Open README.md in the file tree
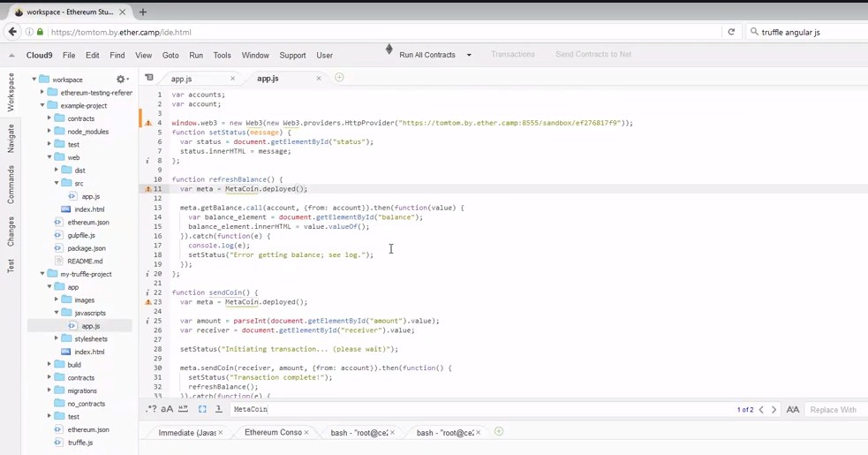Viewport: 868px width, 455px height. (85, 261)
